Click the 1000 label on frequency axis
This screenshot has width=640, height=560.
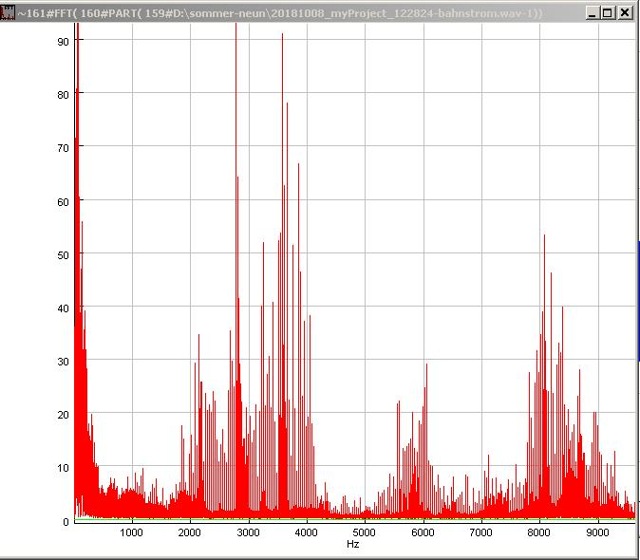pyautogui.click(x=131, y=533)
